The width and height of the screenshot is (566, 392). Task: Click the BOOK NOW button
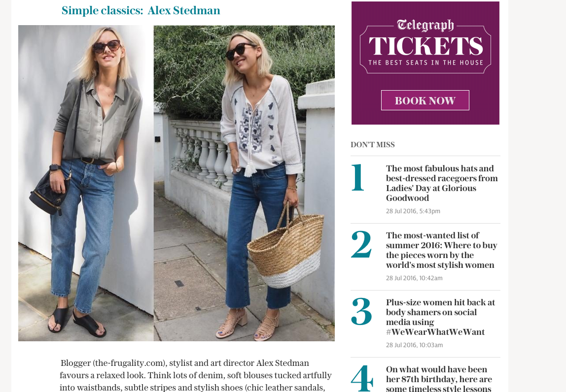[425, 100]
